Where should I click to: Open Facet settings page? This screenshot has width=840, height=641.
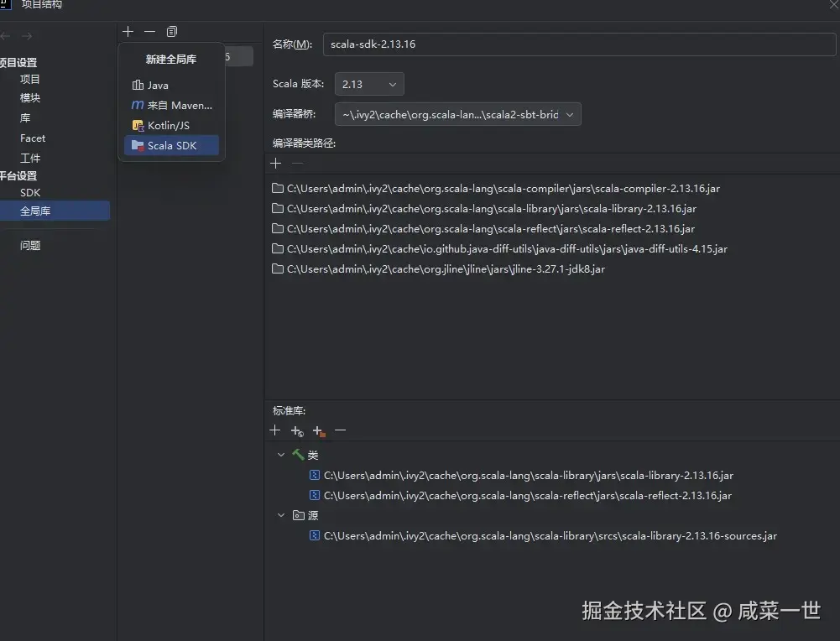(x=33, y=138)
